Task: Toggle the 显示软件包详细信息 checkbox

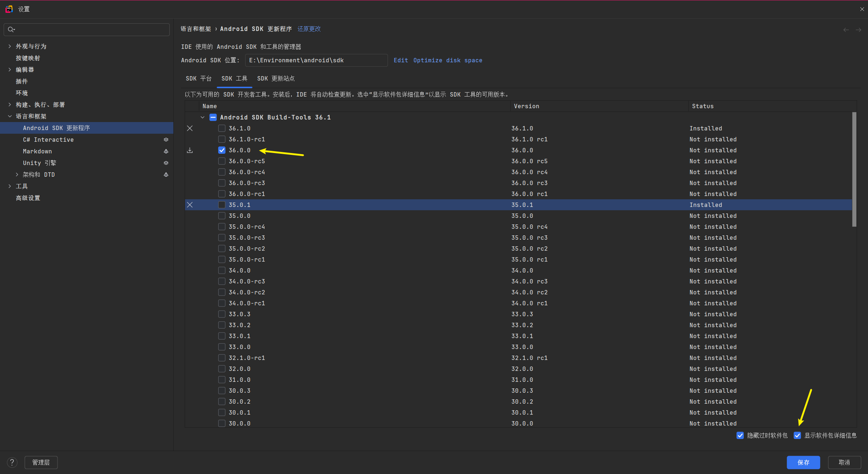Action: [797, 435]
